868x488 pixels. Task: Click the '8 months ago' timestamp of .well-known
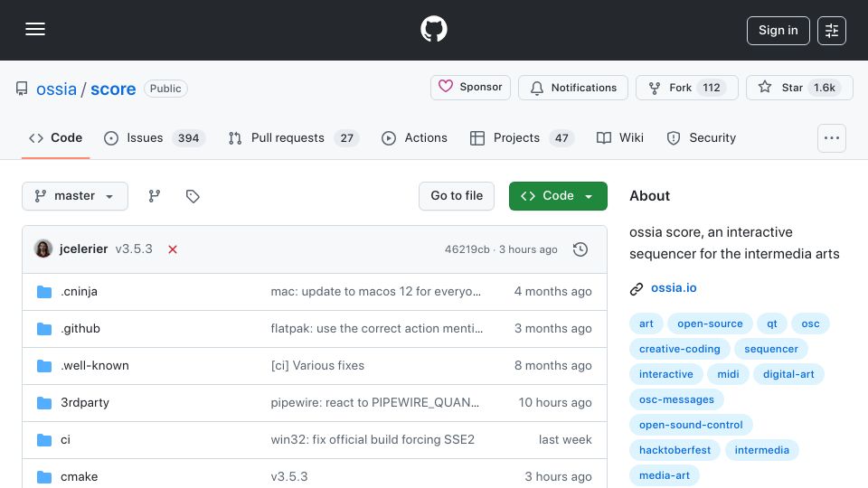tap(552, 366)
